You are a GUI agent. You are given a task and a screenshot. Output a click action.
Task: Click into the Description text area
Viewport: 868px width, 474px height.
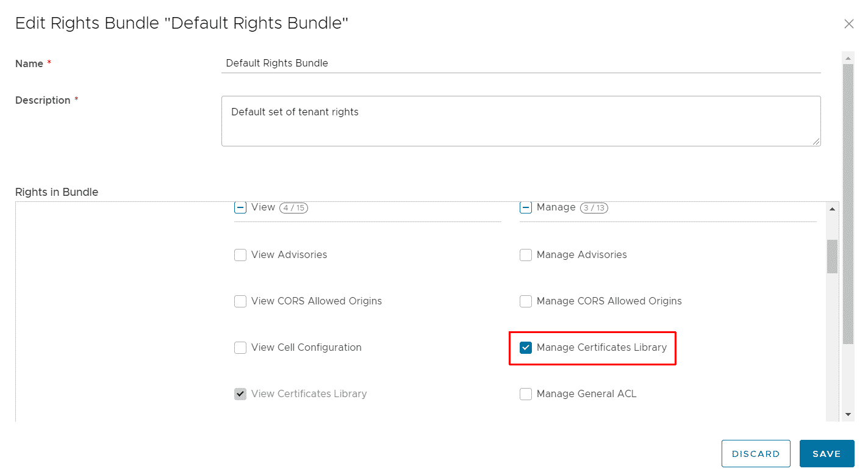[521, 121]
